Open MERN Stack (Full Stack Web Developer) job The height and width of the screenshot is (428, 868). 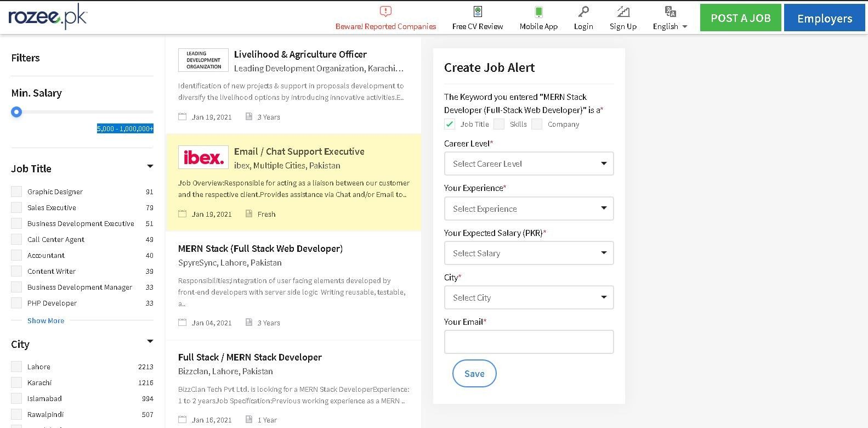pyautogui.click(x=260, y=249)
